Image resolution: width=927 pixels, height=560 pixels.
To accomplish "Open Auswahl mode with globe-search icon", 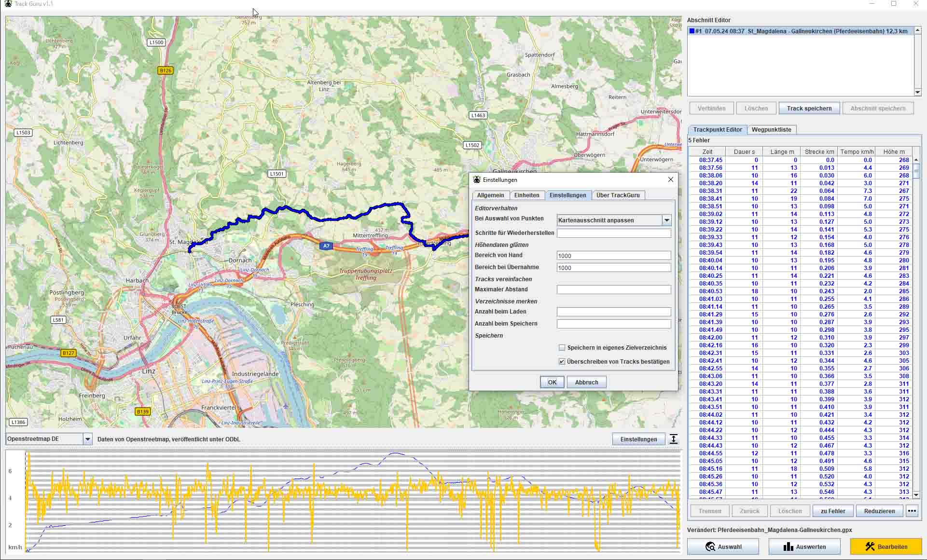I will coord(723,546).
